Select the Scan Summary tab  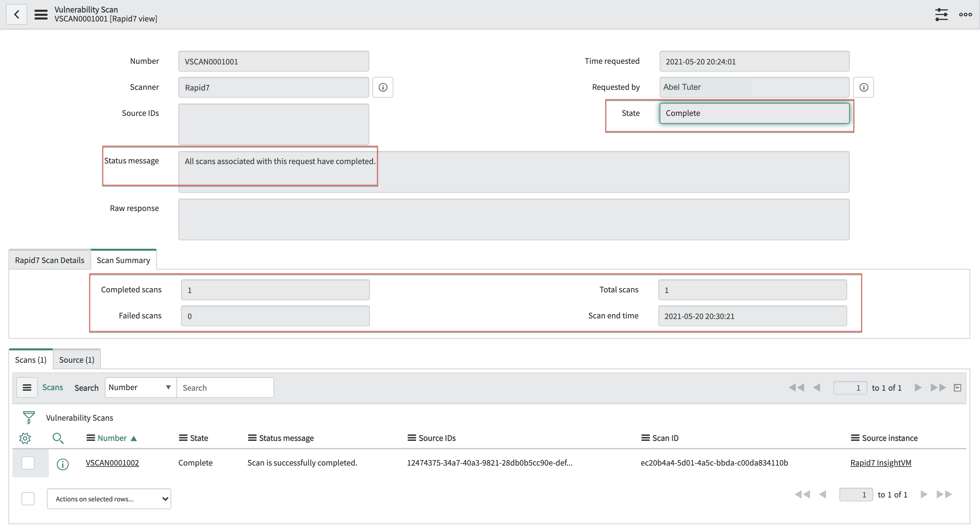123,260
